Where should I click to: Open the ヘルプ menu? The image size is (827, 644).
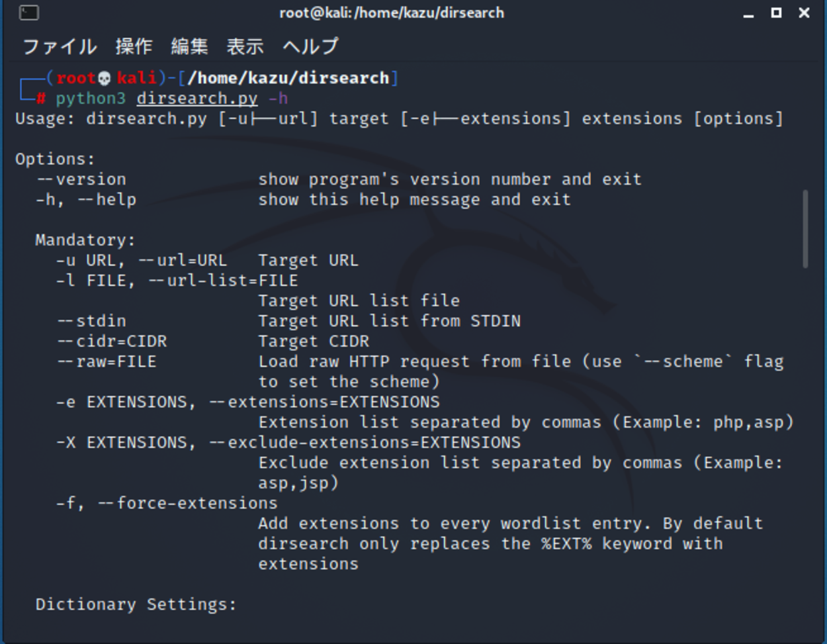pos(309,46)
